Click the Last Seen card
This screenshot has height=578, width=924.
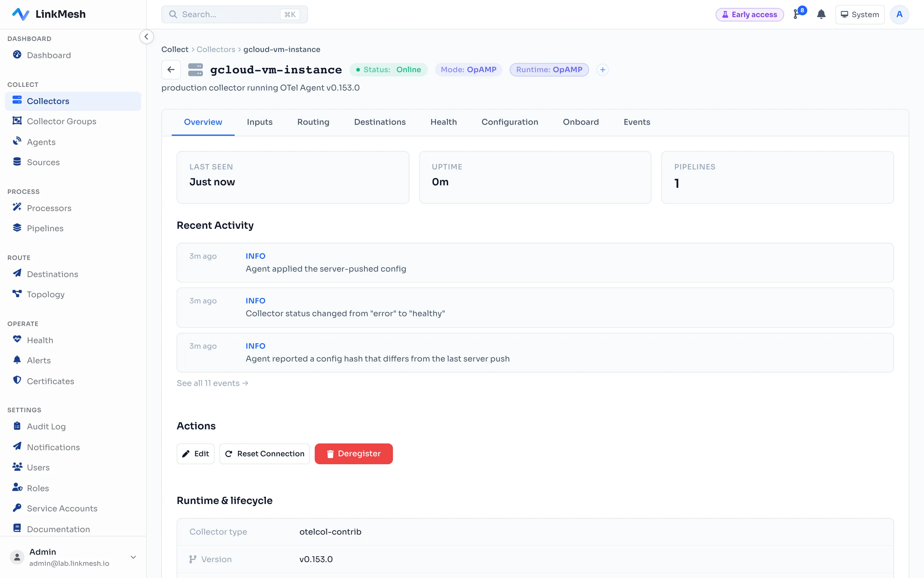(293, 177)
